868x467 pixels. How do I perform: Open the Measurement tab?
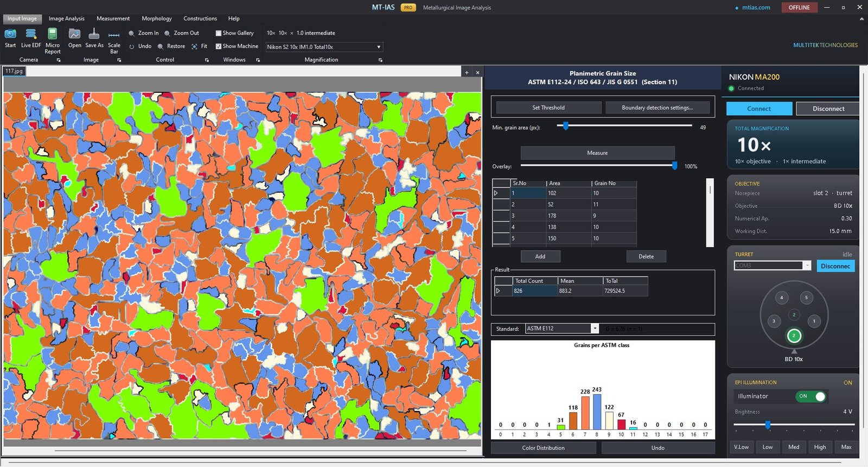tap(113, 18)
